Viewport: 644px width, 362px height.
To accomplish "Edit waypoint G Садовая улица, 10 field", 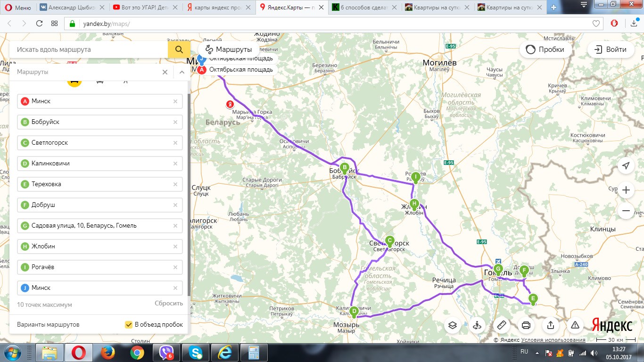I will pos(100,226).
